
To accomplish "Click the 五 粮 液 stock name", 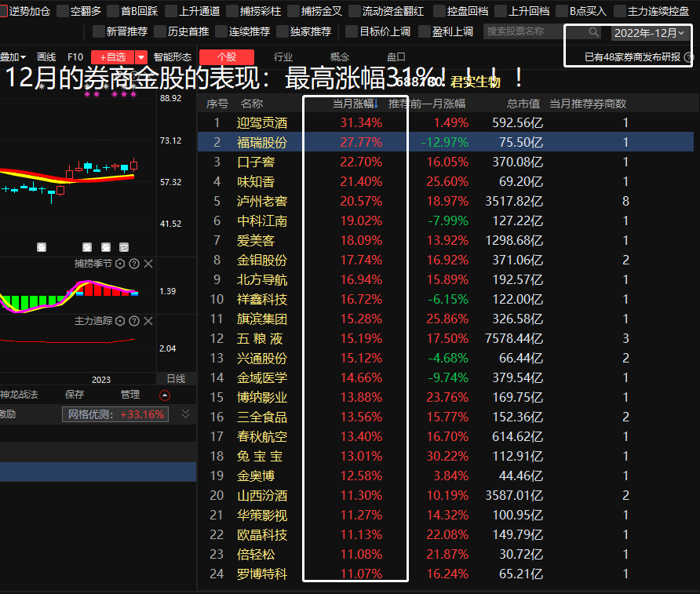I will 260,339.
